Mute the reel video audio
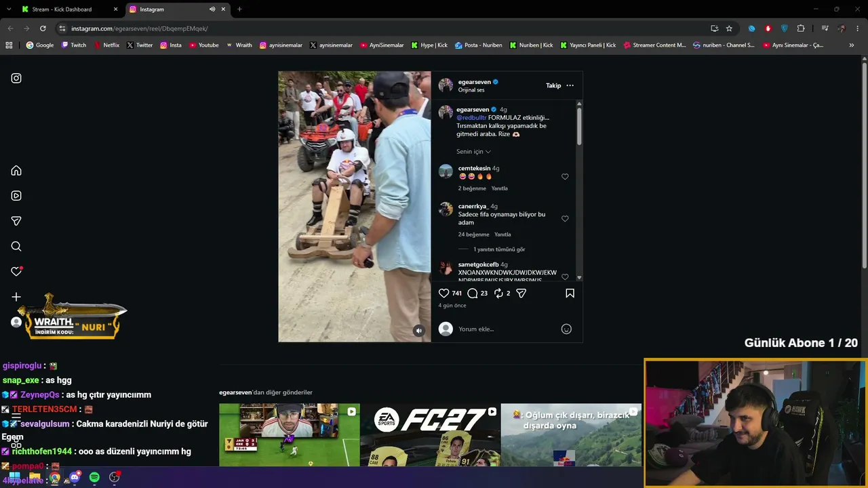Image resolution: width=868 pixels, height=488 pixels. (x=418, y=331)
